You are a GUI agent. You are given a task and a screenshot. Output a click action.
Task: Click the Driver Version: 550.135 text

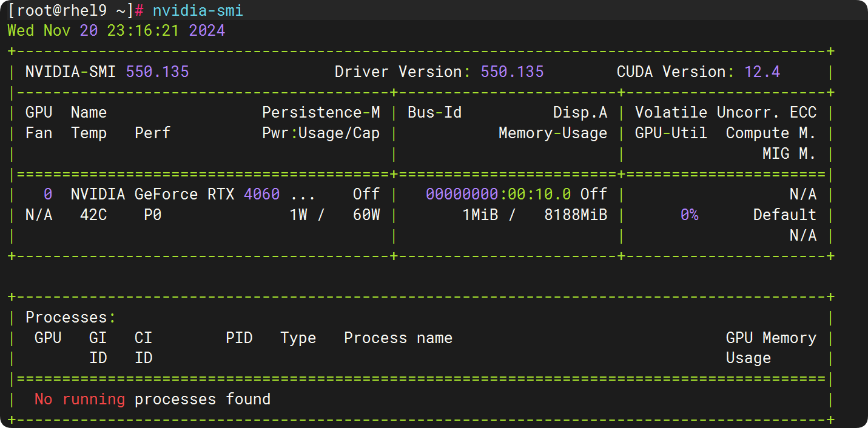coord(439,72)
